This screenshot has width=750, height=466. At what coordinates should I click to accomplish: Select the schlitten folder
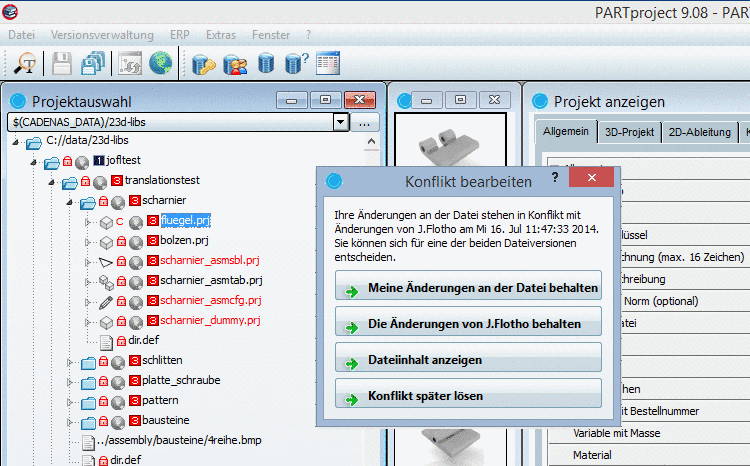(x=162, y=360)
